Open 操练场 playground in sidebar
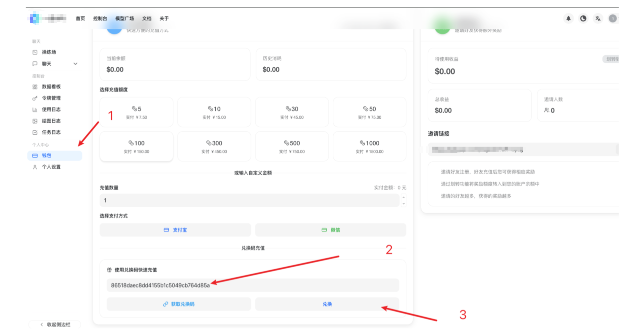Viewport: 644px width, 335px height. point(49,52)
